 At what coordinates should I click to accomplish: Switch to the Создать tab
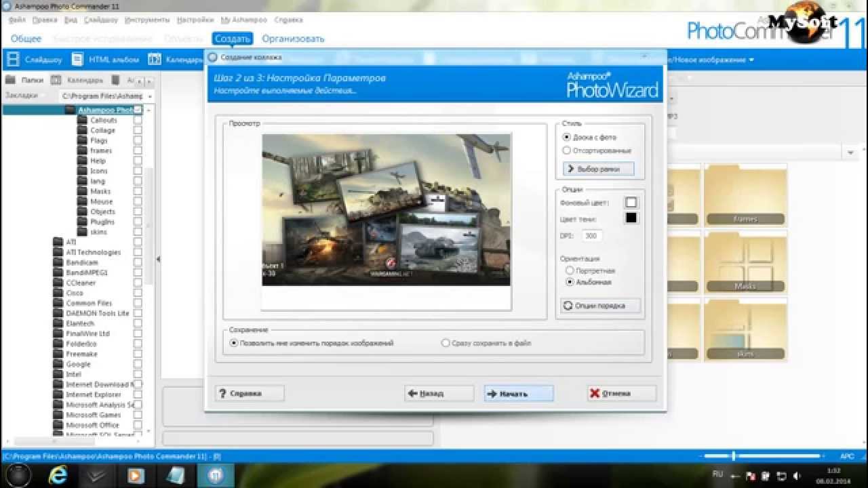coord(233,39)
